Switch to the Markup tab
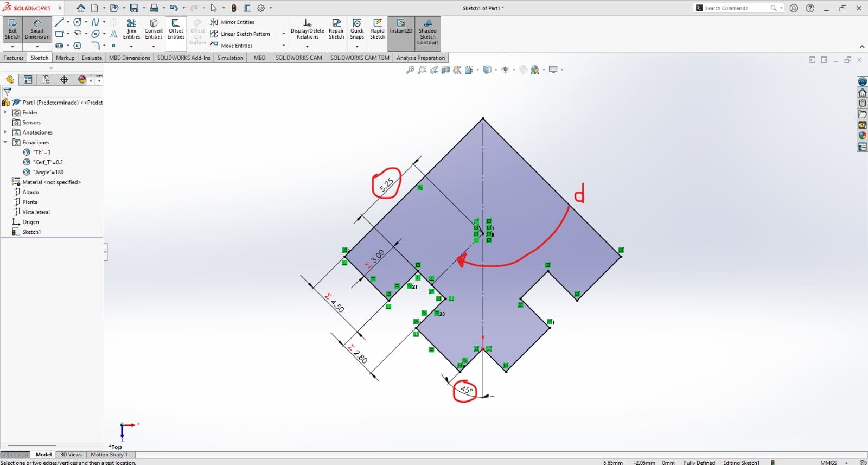 pos(65,58)
